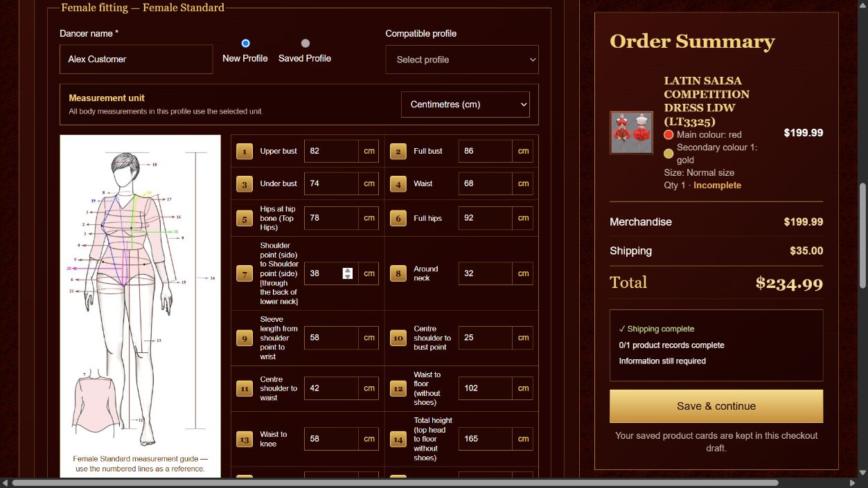Open the Centimetres measurement unit dropdown
868x488 pixels.
pyautogui.click(x=466, y=105)
